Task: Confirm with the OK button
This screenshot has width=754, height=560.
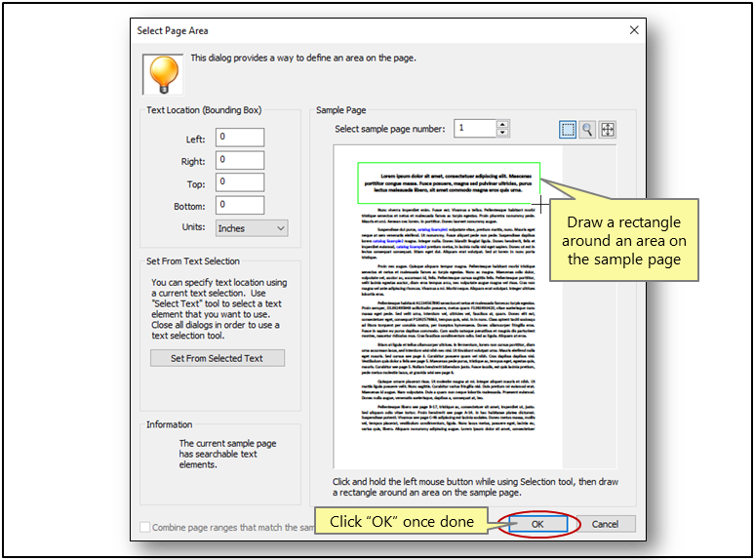Action: [x=537, y=524]
